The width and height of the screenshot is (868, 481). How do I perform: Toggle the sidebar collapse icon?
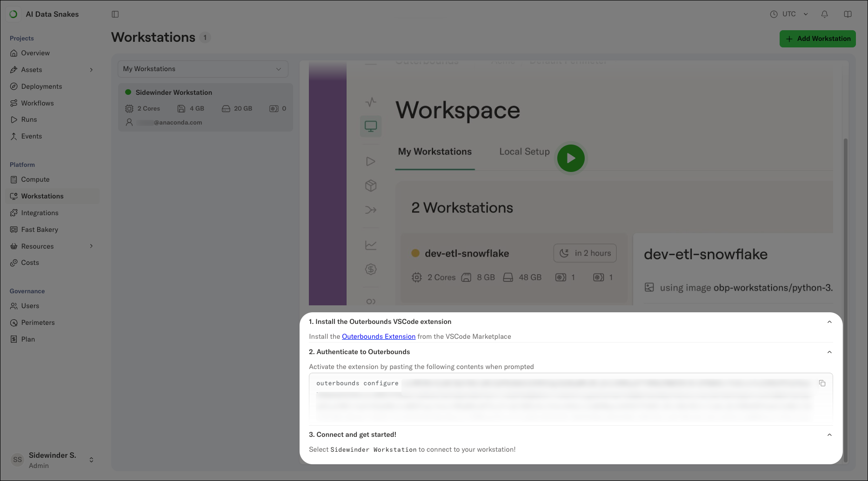point(115,14)
